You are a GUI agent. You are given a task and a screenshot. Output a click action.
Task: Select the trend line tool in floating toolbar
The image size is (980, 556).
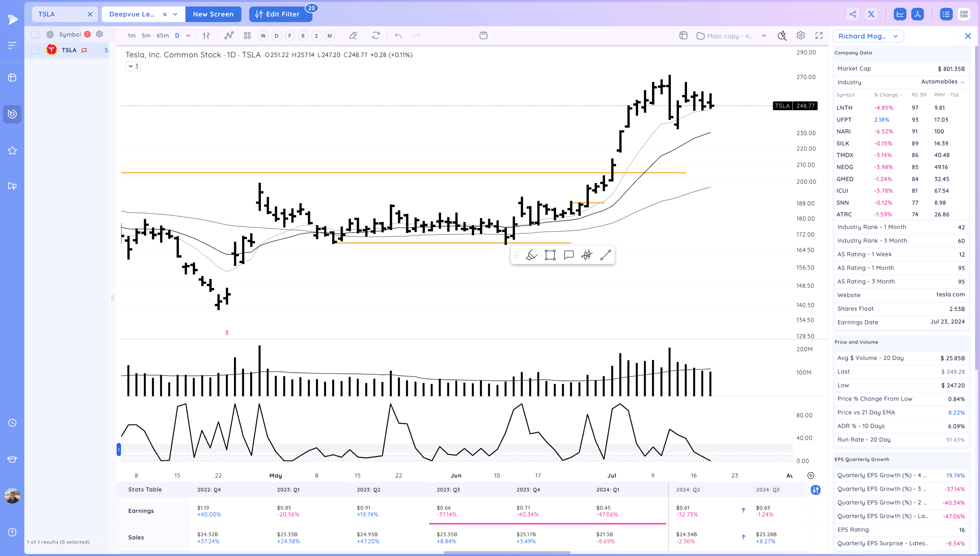605,255
